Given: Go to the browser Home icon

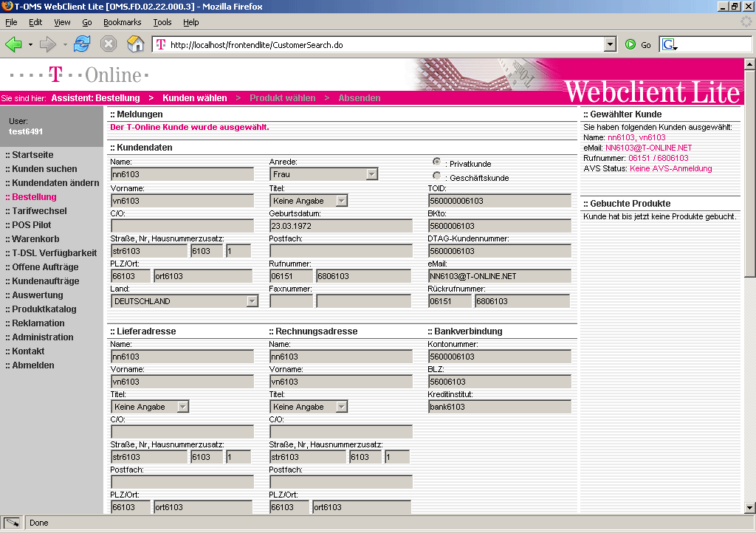Looking at the screenshot, I should [135, 44].
